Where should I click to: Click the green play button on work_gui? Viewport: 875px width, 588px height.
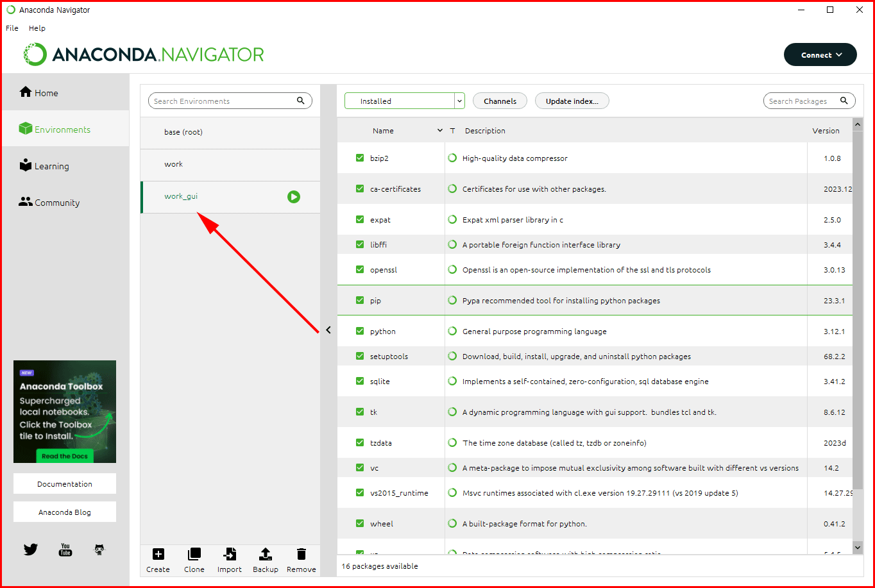[x=294, y=197]
